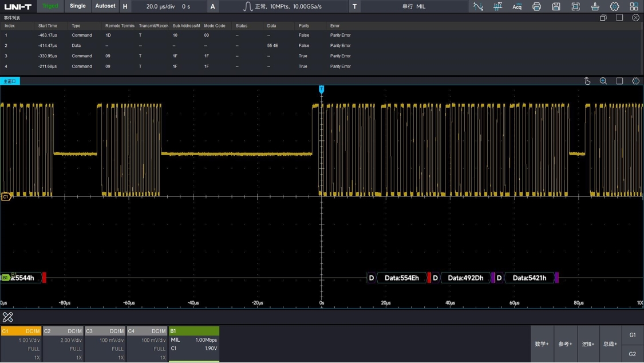Select event row with start time -463.17µs
644x363 pixels.
click(x=321, y=35)
